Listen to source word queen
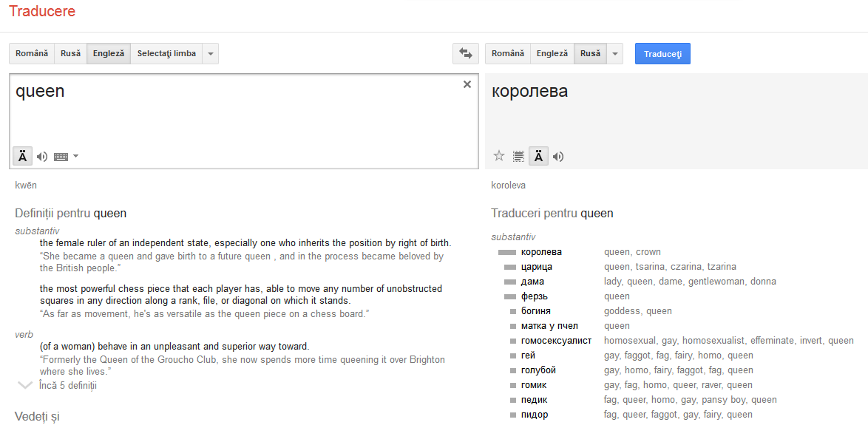 point(42,157)
